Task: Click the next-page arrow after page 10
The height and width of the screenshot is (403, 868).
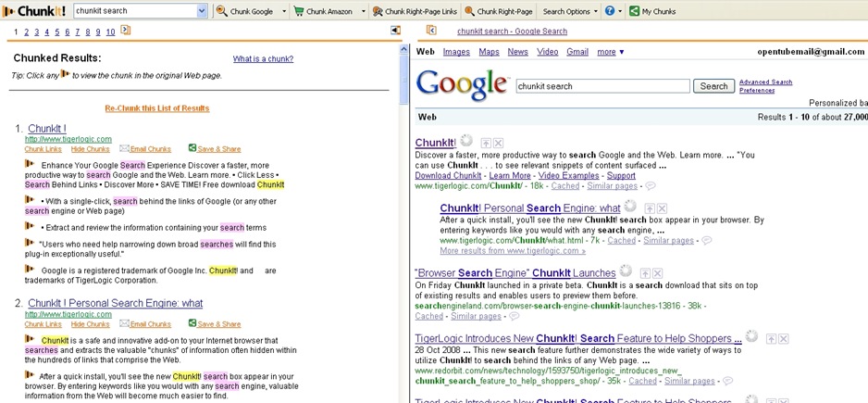Action: (x=125, y=31)
